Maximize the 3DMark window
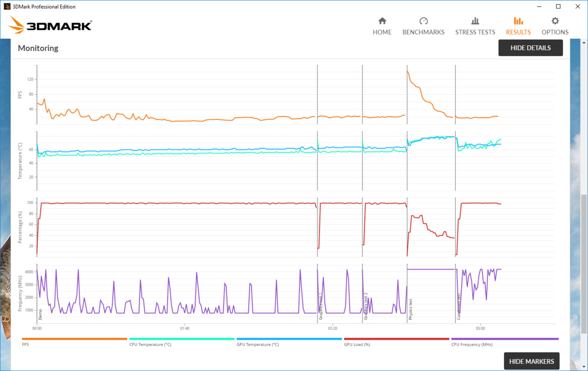Viewport: 588px width, 371px height. (x=558, y=7)
